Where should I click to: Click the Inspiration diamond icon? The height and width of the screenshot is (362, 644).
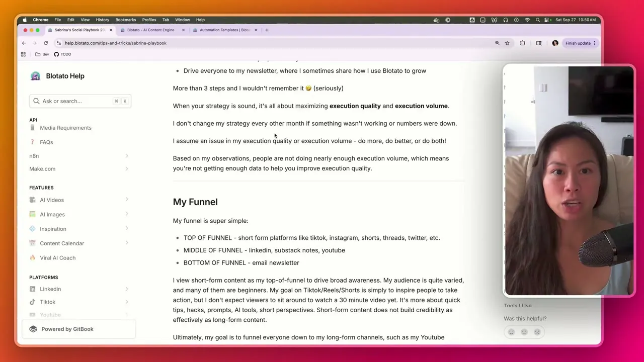33,229
